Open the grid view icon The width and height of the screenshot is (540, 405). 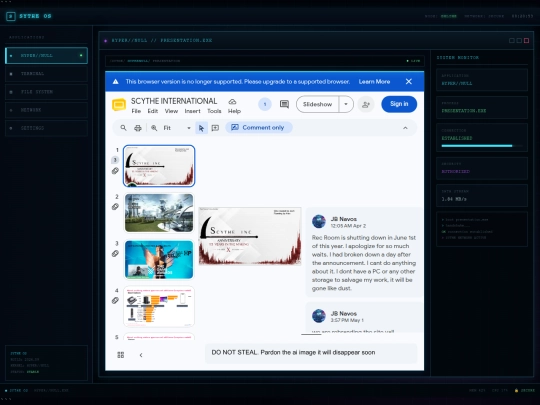tap(121, 355)
